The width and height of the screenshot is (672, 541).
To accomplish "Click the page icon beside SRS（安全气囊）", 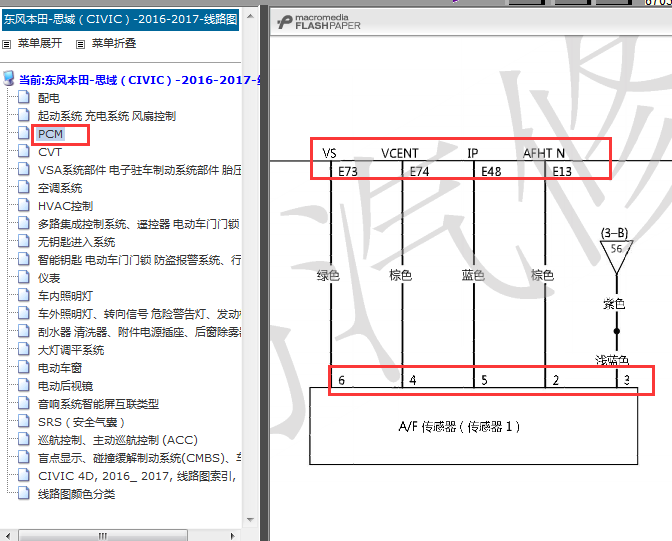I will [x=24, y=421].
